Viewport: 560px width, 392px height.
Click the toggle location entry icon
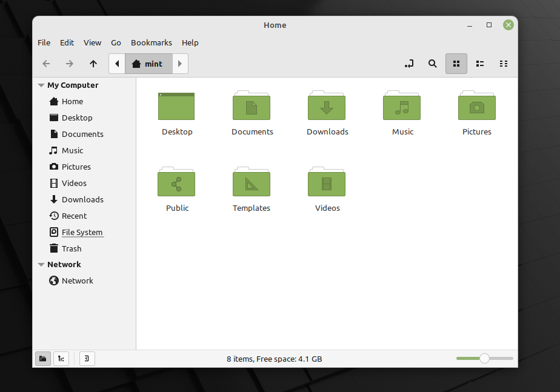[409, 64]
